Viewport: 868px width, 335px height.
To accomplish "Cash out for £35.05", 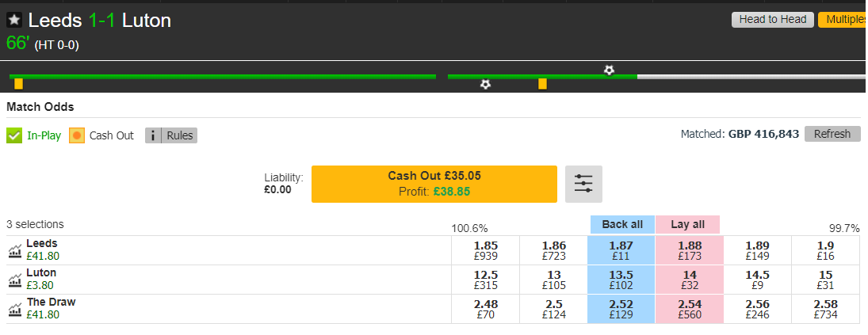I will click(434, 184).
